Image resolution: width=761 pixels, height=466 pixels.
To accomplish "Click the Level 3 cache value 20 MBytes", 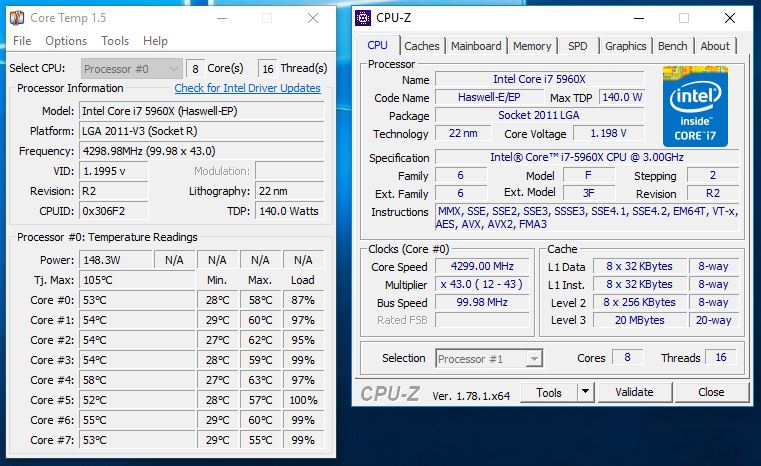I will click(x=640, y=320).
